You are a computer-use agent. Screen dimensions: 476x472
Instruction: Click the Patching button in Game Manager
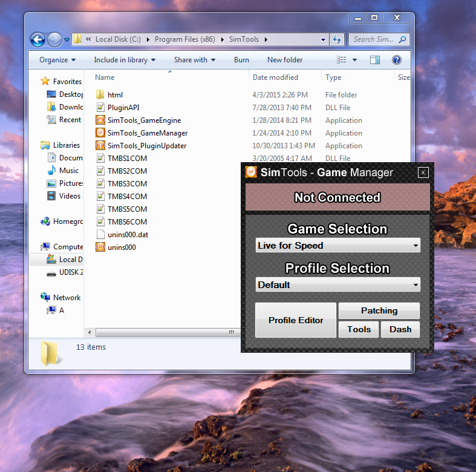click(x=379, y=310)
